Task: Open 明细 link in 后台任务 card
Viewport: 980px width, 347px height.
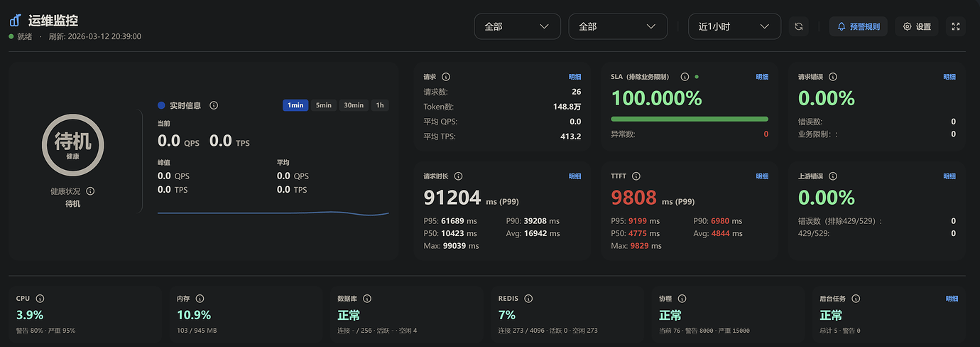Action: click(x=952, y=299)
